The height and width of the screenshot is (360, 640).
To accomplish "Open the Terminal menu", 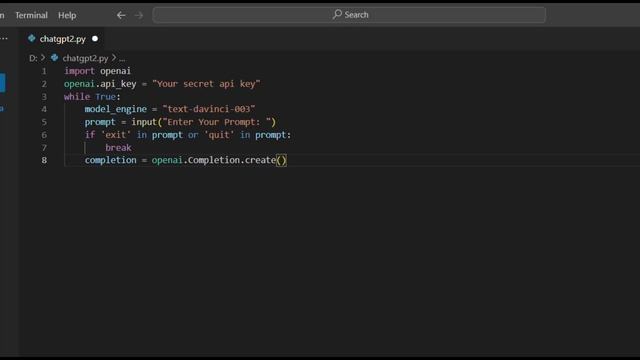I will pos(31,15).
